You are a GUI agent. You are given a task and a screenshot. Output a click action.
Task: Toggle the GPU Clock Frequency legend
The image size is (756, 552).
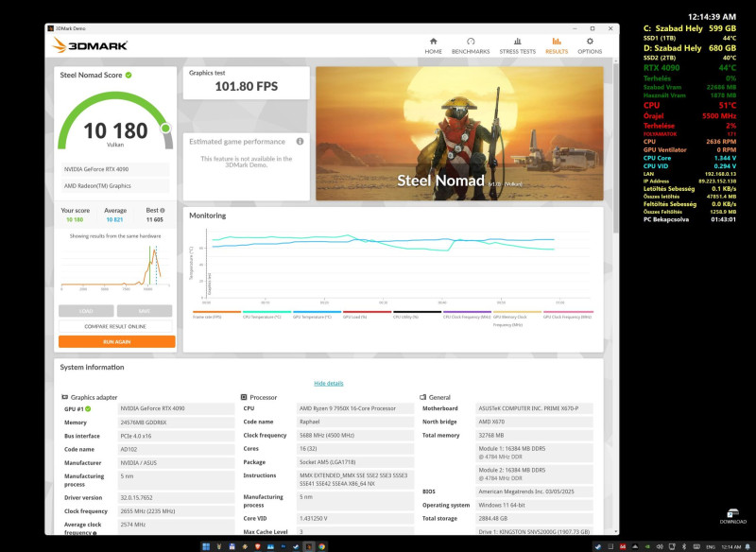(x=568, y=315)
